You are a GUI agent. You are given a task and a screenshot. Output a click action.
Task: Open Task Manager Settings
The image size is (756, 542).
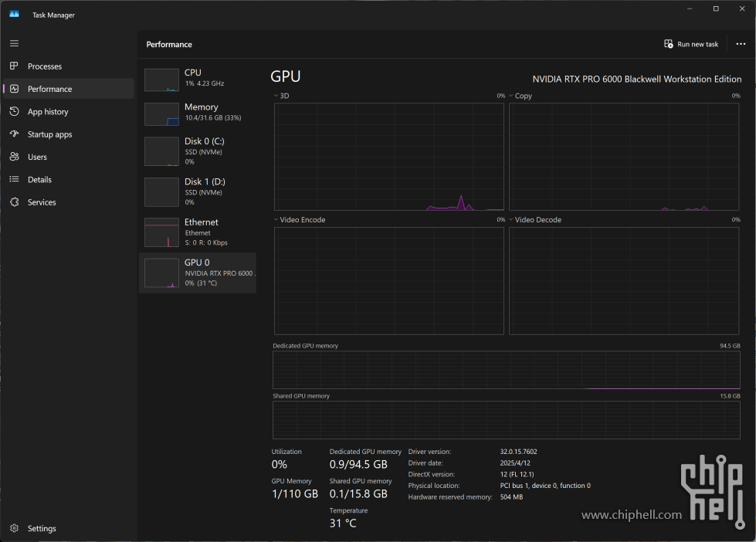(x=69, y=528)
